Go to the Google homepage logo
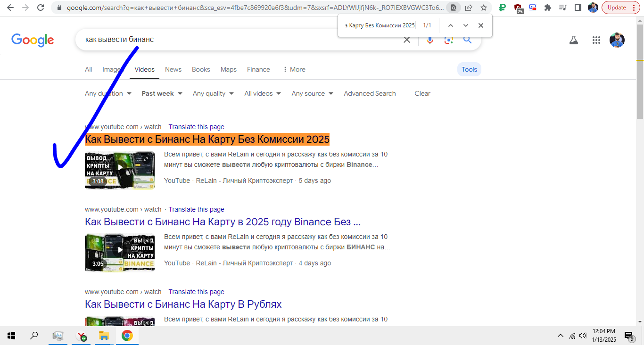The image size is (644, 345). (x=33, y=40)
